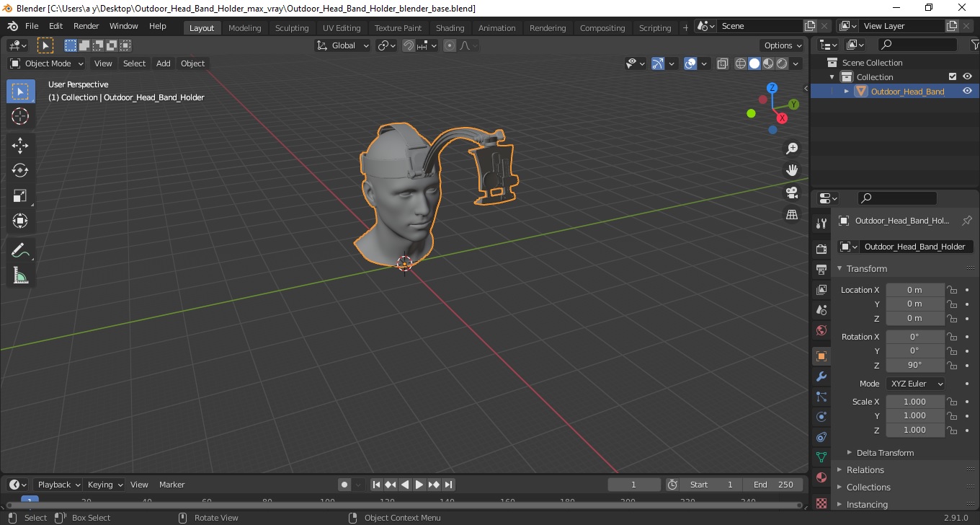Open the Keying dropdown in timeline
980x525 pixels.
pyautogui.click(x=104, y=485)
